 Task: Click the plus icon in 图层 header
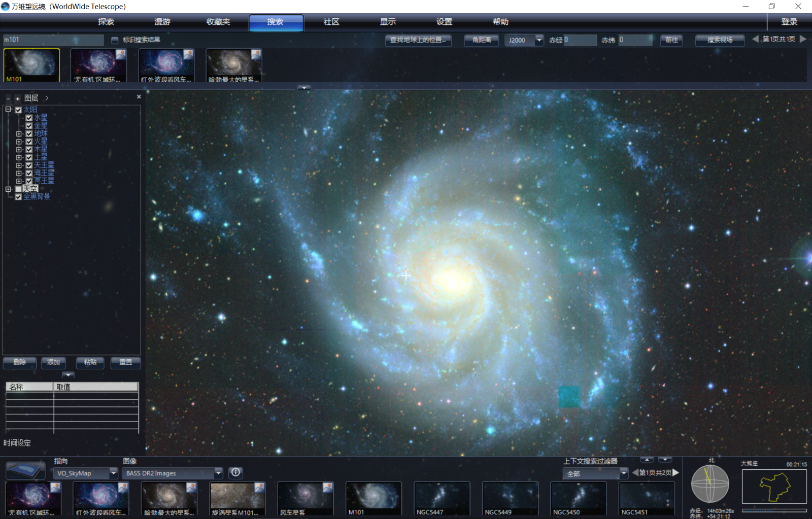coord(17,98)
